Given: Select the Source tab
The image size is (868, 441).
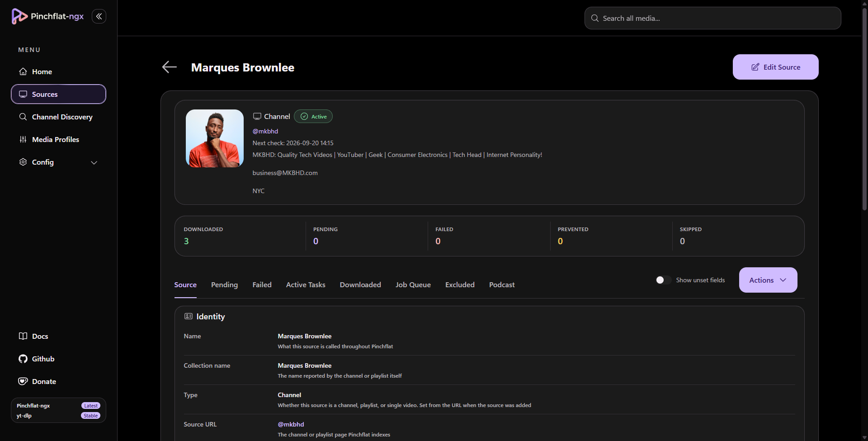Looking at the screenshot, I should (x=185, y=285).
